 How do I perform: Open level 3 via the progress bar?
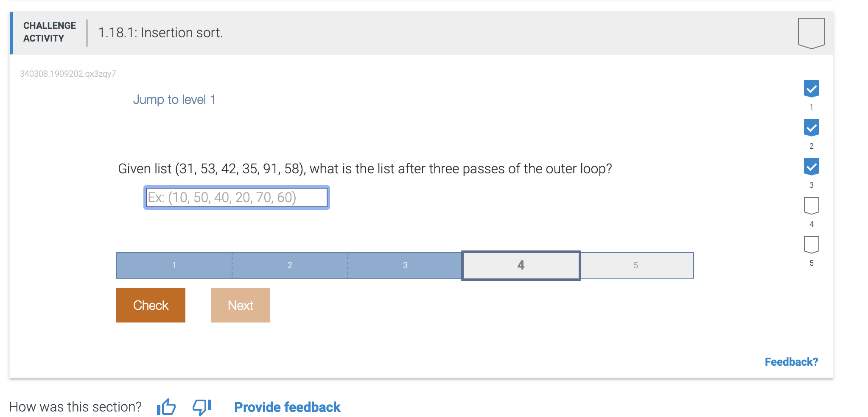tap(405, 265)
